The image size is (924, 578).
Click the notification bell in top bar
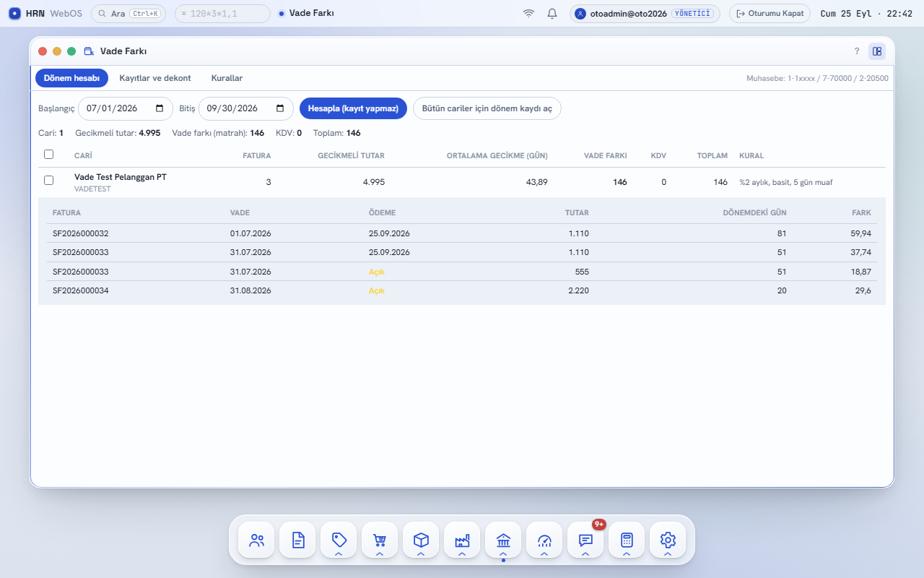552,13
